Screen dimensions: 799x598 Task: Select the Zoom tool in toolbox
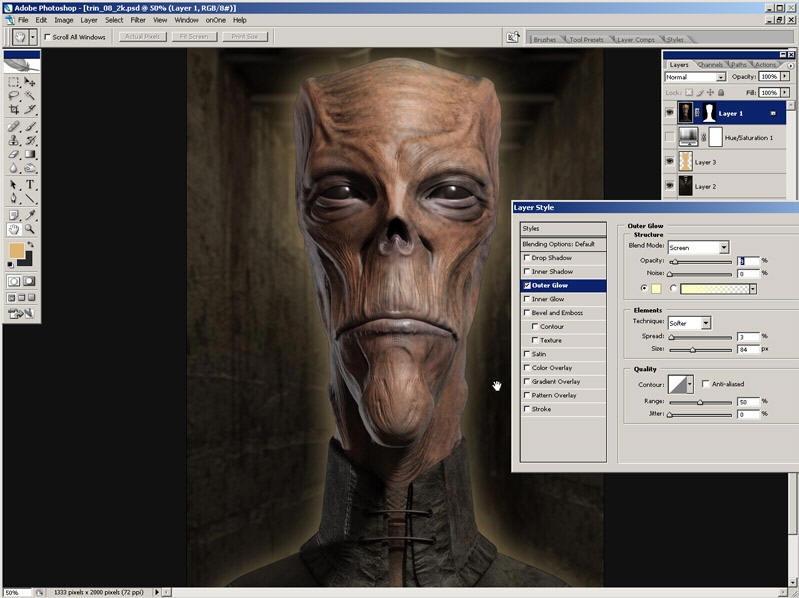(x=30, y=229)
